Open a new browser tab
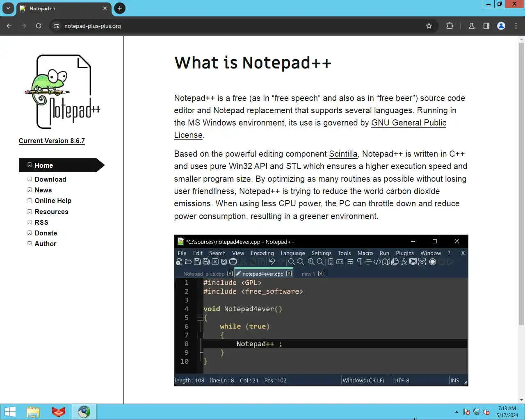Viewport: 525px width, 420px height. tap(120, 8)
